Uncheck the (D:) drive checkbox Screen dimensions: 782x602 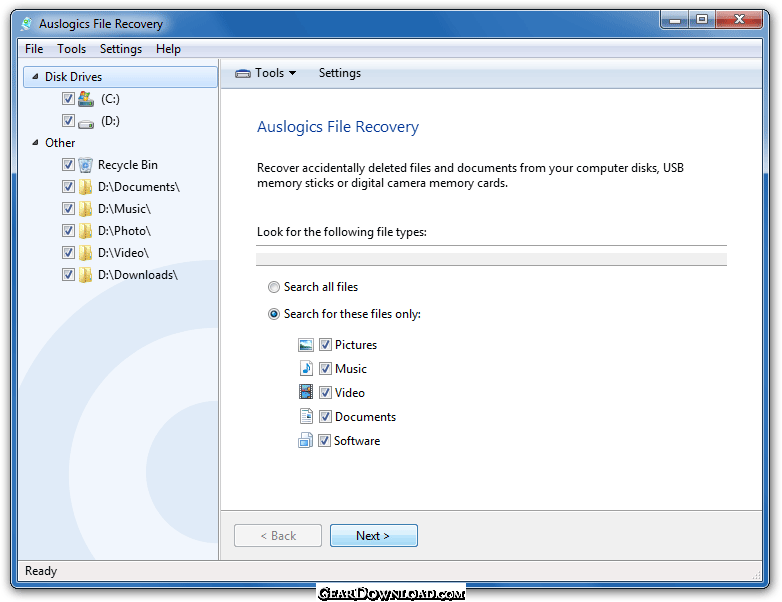[x=68, y=121]
